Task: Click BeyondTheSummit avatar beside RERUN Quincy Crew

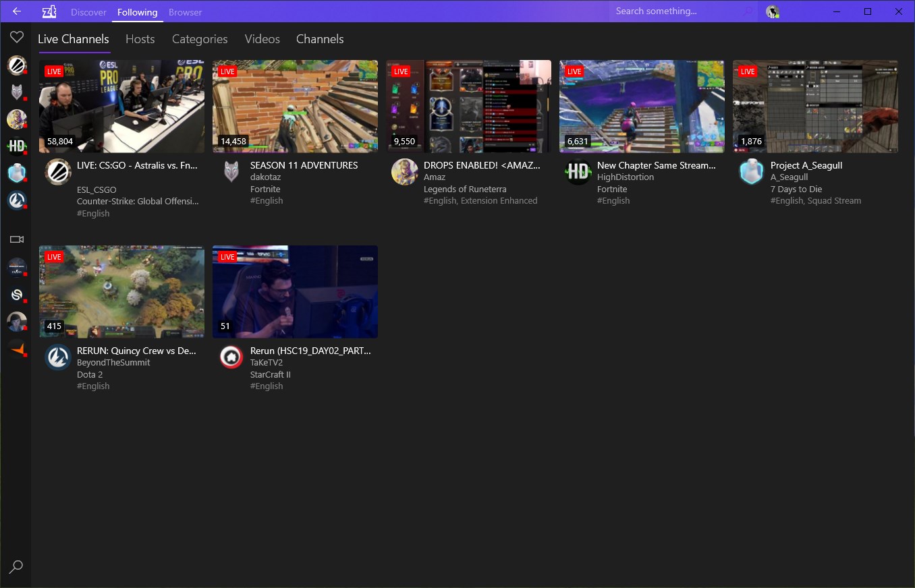Action: click(x=58, y=357)
